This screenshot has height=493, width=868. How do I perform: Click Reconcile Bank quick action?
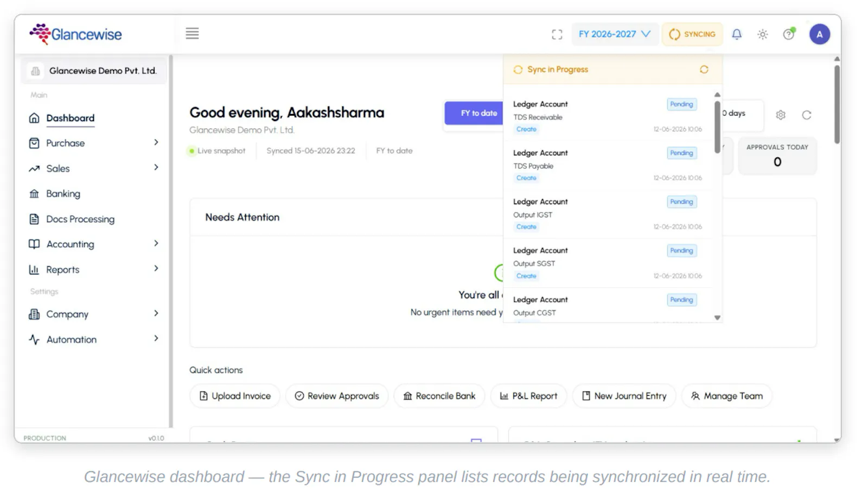point(439,396)
